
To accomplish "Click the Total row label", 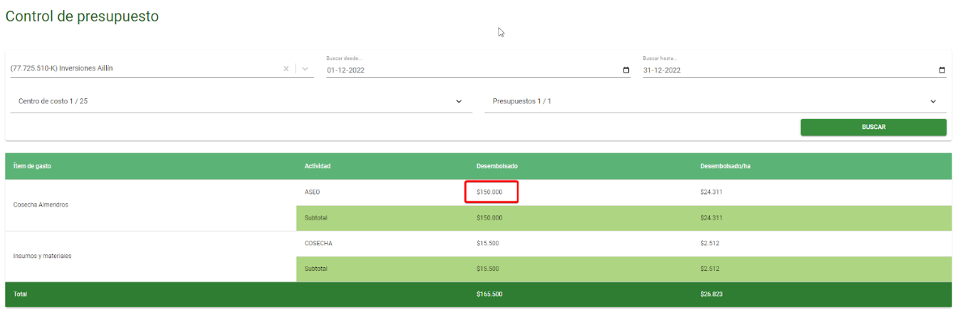I will 20,294.
